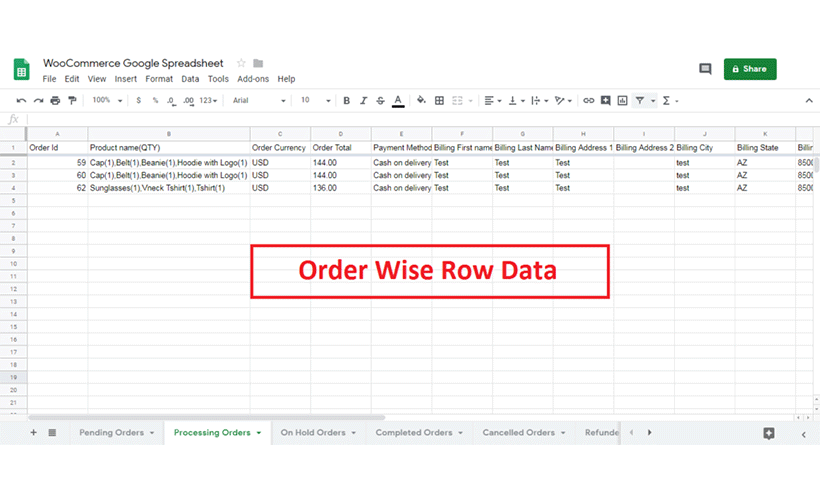Insert comment from toolbar icon
Screen dimensions: 820x495
606,100
